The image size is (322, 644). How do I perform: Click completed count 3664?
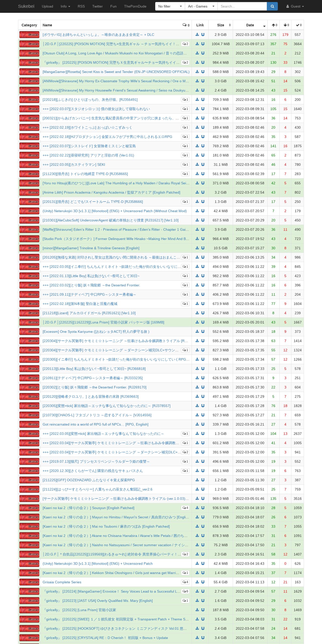[298, 44]
